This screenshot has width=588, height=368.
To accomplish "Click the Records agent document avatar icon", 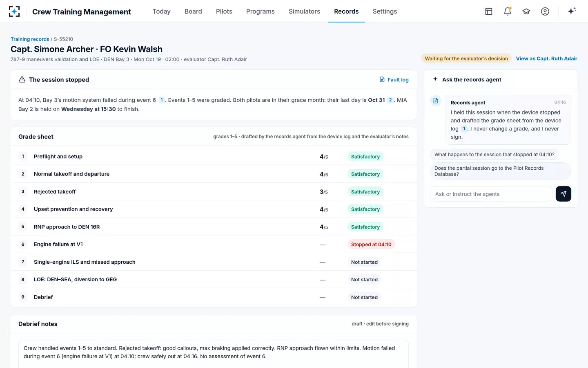I will (436, 101).
